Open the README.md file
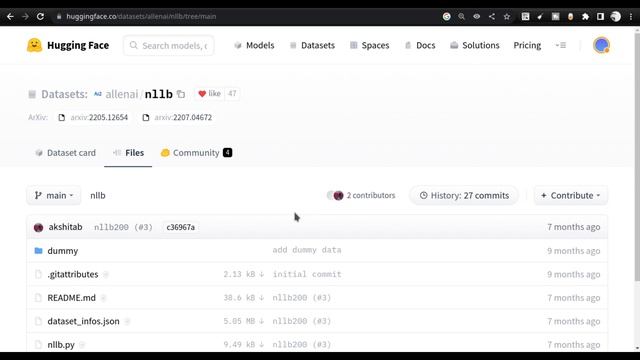This screenshot has height=360, width=640. [x=71, y=298]
